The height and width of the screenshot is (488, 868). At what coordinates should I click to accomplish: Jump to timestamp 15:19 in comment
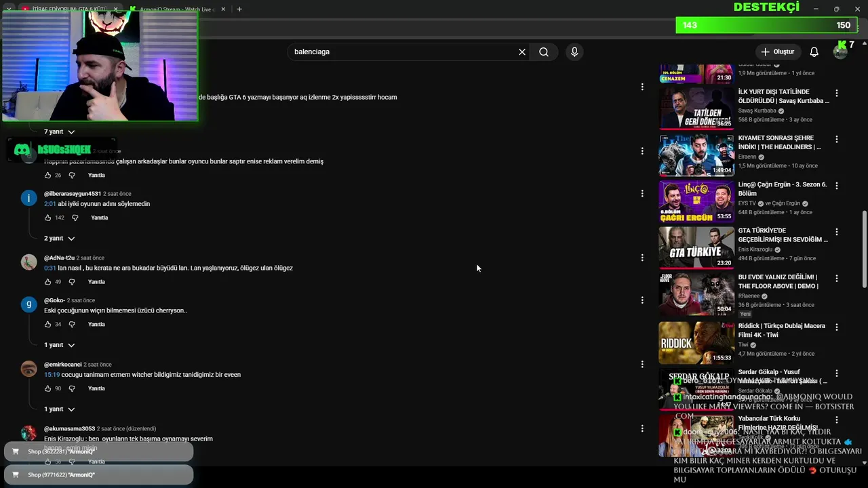point(52,375)
